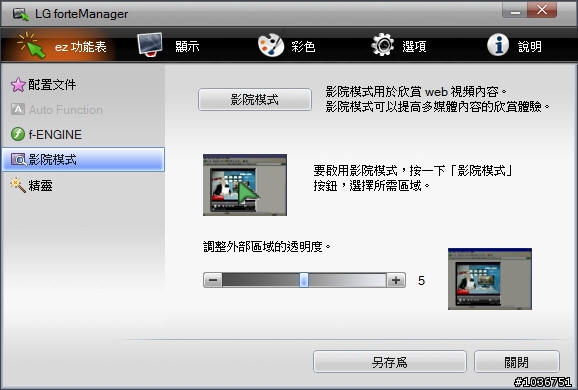Open the 說明 tab

click(x=515, y=46)
